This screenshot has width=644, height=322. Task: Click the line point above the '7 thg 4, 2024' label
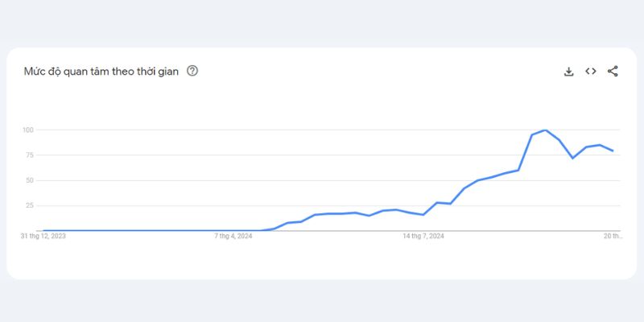pos(233,230)
